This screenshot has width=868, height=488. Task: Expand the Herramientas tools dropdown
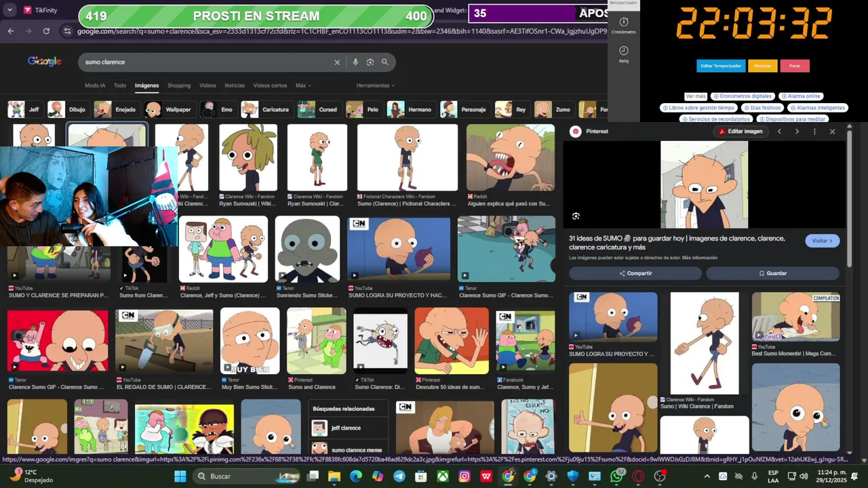(x=375, y=85)
